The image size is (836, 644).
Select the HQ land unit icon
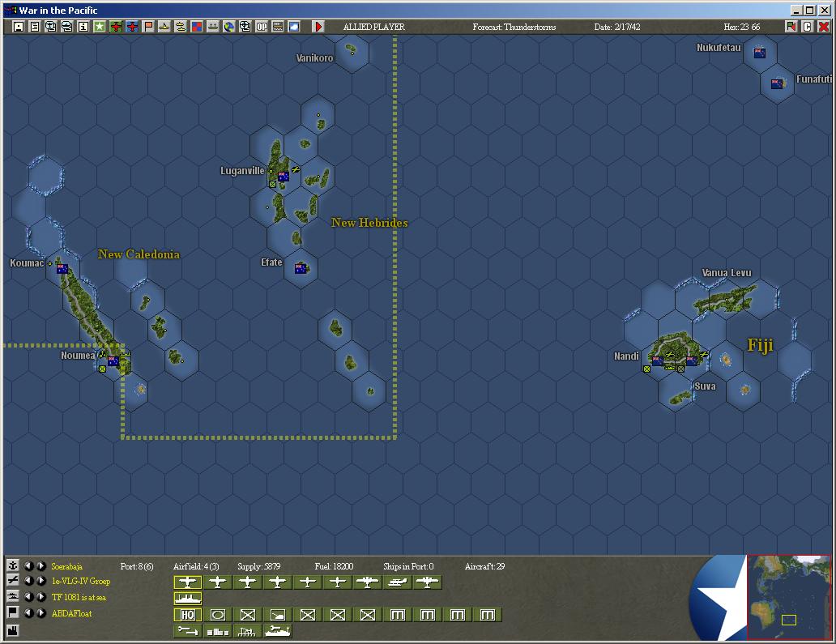pos(188,615)
